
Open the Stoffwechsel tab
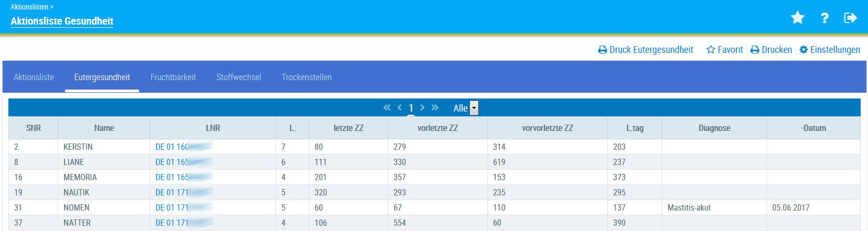tap(239, 77)
